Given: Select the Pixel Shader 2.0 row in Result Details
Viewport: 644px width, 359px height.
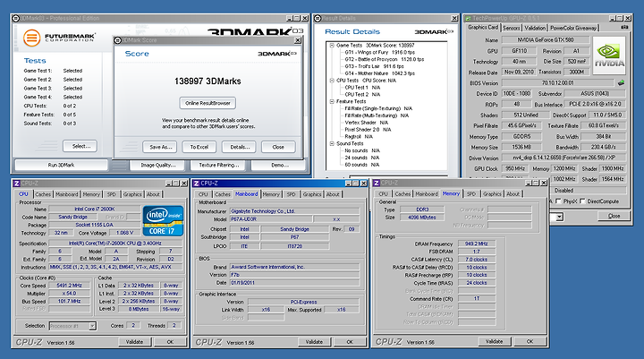Looking at the screenshot, I should (368, 130).
